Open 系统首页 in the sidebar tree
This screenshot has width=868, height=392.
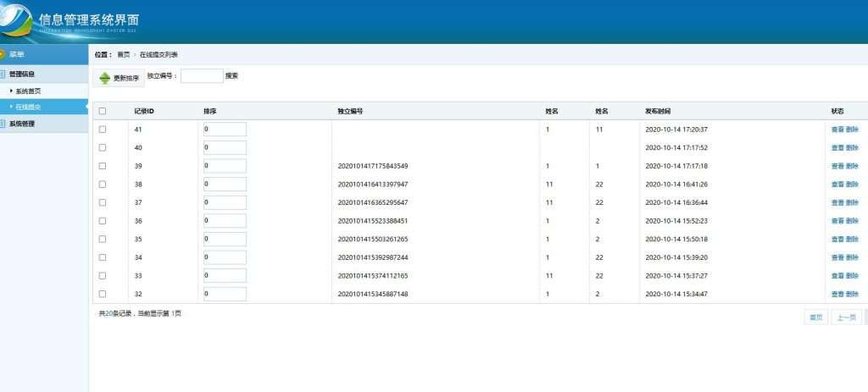(28, 91)
